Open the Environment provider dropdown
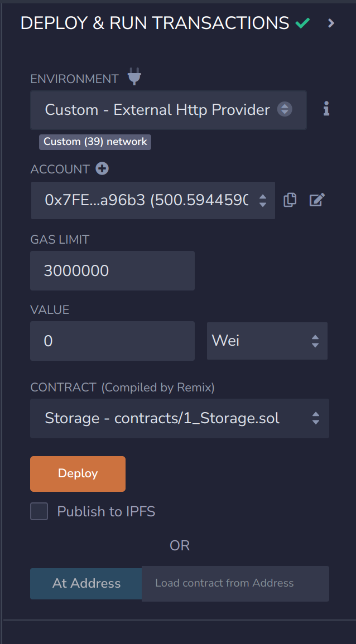This screenshot has height=644, width=356. [x=169, y=110]
